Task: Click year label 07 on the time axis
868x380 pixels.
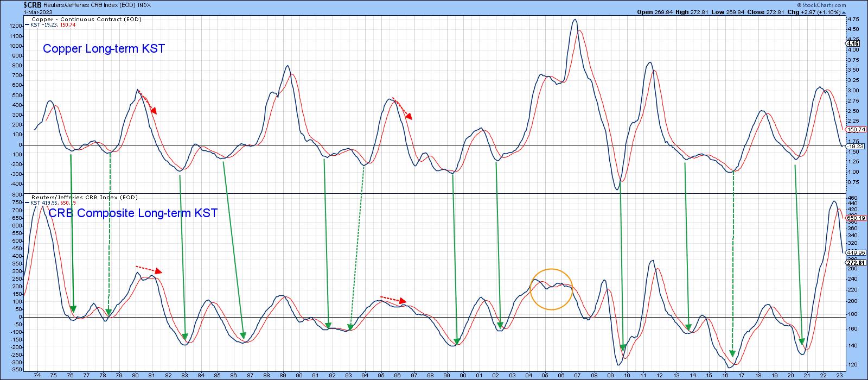Action: pyautogui.click(x=578, y=375)
